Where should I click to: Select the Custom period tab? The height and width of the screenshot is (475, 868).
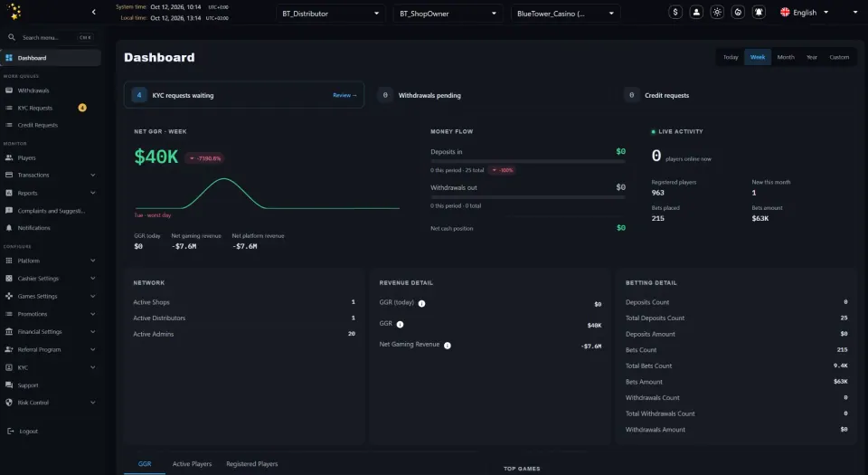click(x=839, y=57)
